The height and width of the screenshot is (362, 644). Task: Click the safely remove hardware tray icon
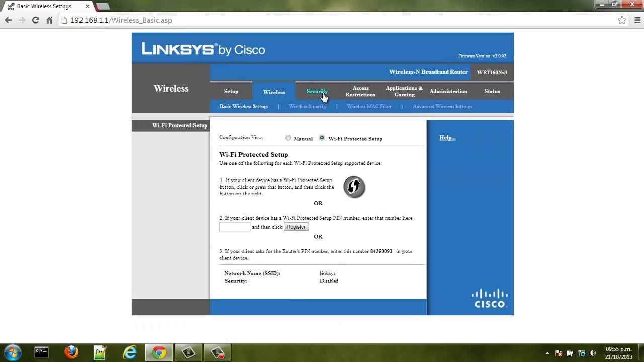click(x=570, y=353)
